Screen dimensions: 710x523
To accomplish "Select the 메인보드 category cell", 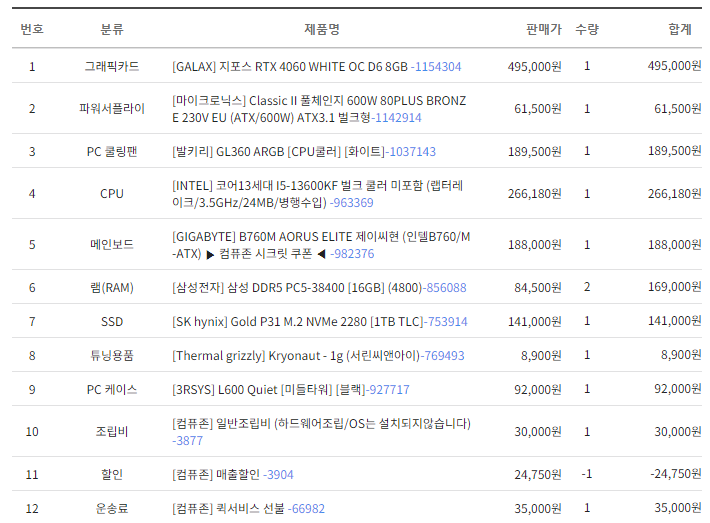I will [112, 245].
